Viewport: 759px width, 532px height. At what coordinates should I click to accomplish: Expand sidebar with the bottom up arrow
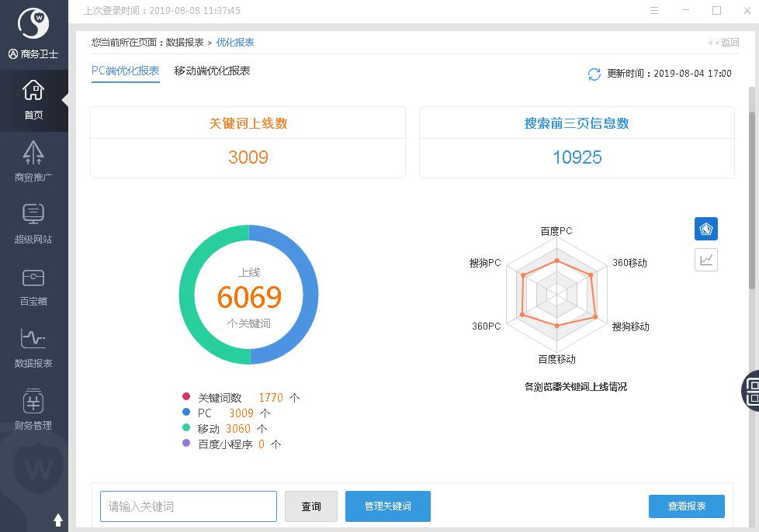click(58, 520)
